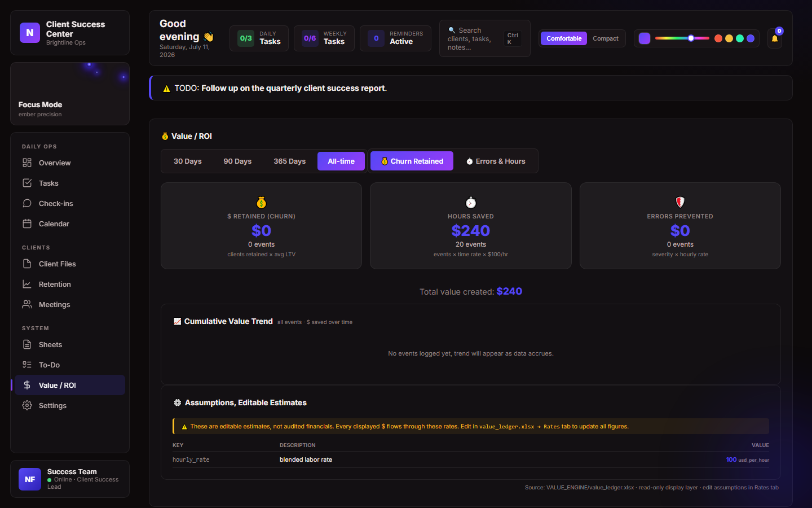Click the gear icon beside Assumptions heading
The height and width of the screenshot is (508, 812).
click(178, 402)
